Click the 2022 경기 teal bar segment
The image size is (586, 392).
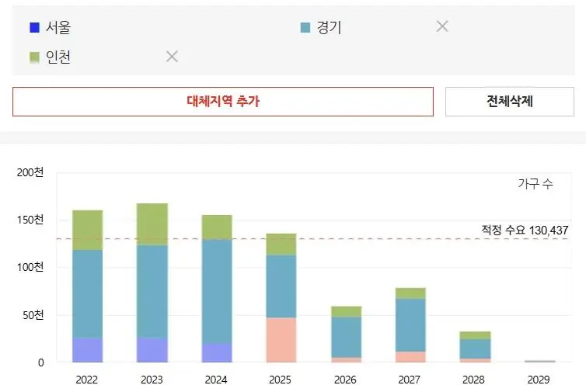tap(87, 293)
